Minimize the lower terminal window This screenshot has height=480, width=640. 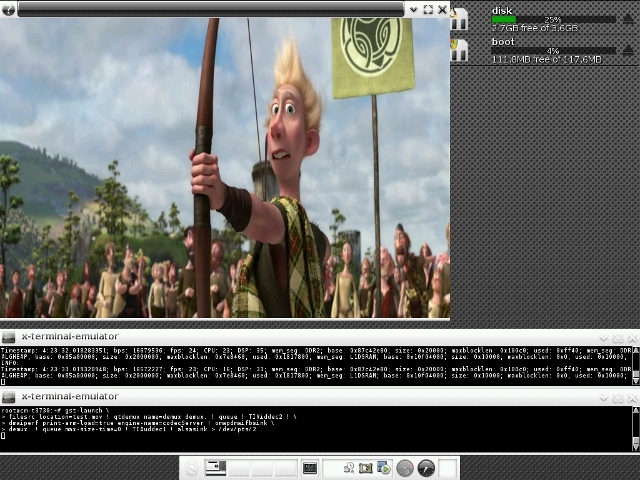[x=604, y=398]
